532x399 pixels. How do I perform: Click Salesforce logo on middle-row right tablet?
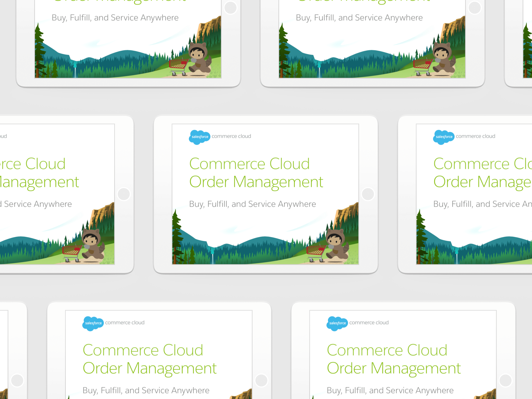[x=444, y=137]
